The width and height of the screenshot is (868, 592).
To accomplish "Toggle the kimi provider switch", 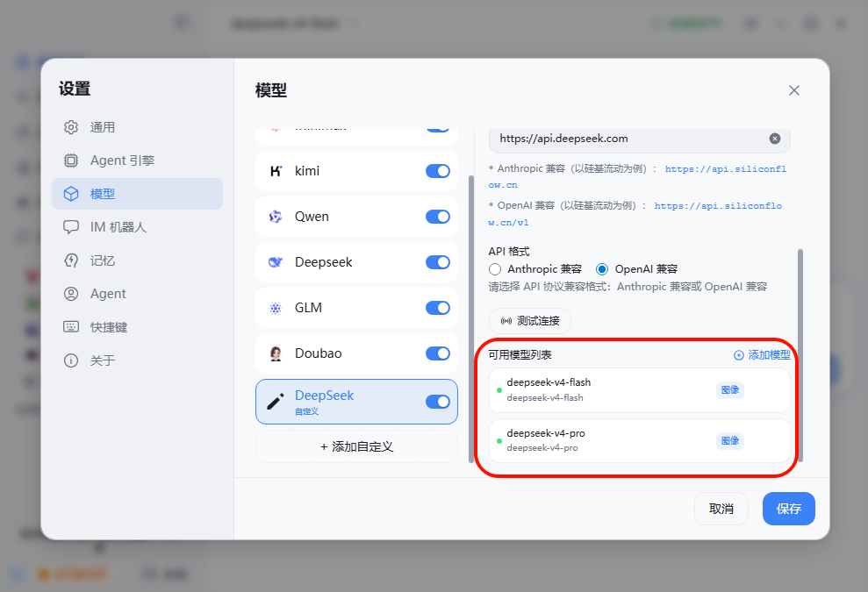I will pos(438,171).
